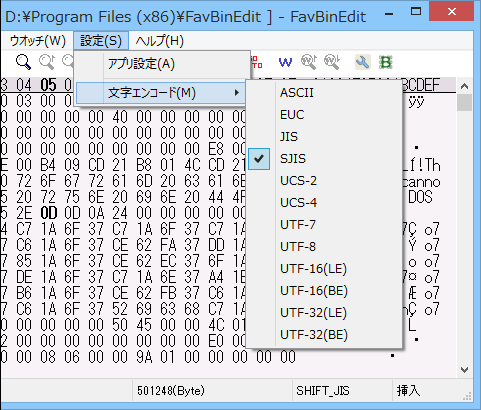Click the 'canno' text in character column
The height and width of the screenshot is (410, 481).
click(x=421, y=183)
